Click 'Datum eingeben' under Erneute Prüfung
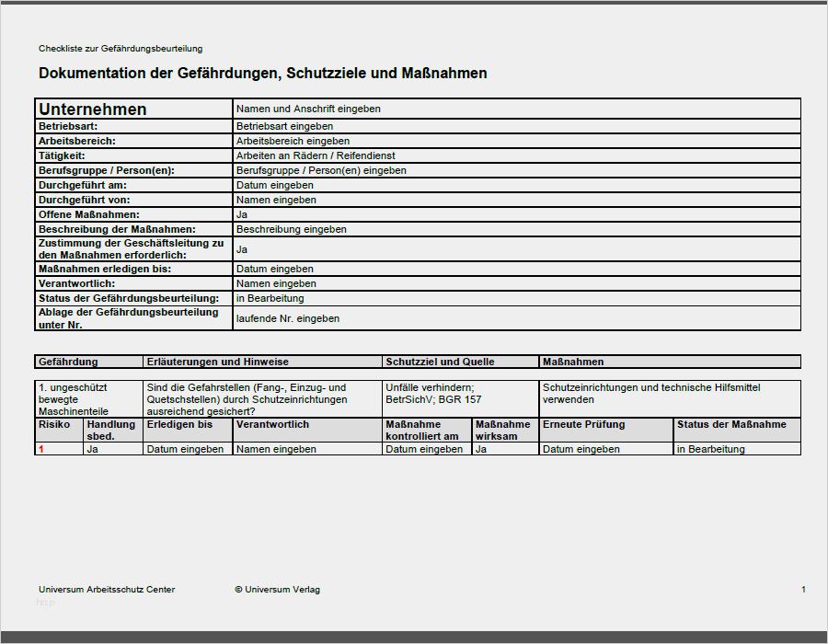828x644 pixels. [606, 449]
